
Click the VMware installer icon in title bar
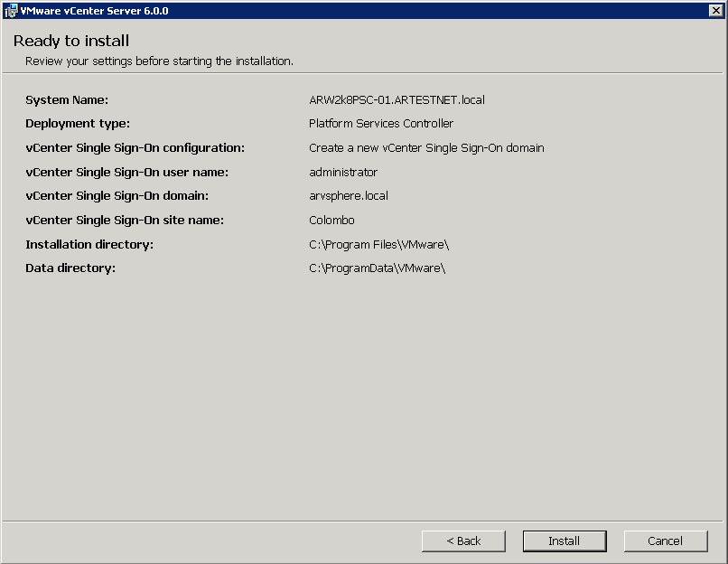pos(9,10)
